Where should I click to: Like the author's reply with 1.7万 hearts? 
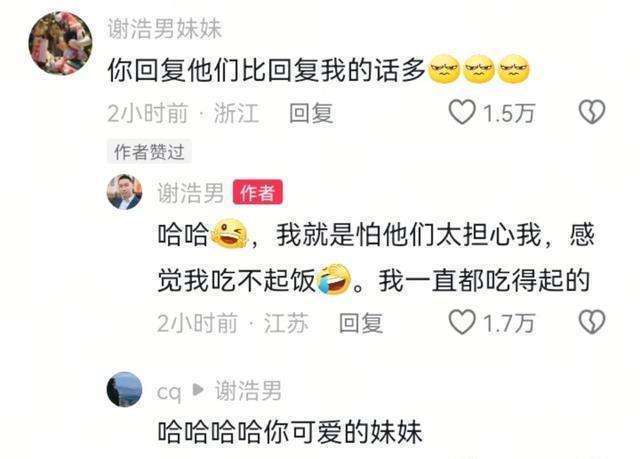pyautogui.click(x=462, y=322)
